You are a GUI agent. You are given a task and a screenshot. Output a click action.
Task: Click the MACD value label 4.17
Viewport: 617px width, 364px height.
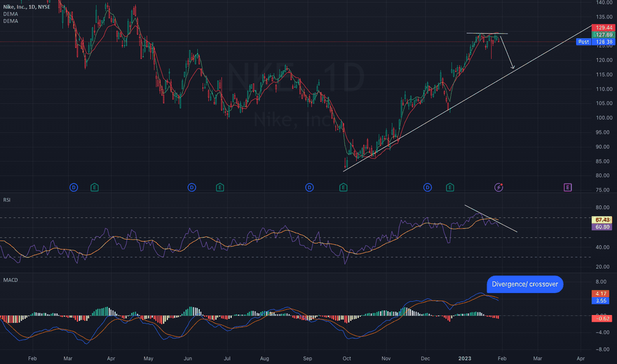coord(601,294)
